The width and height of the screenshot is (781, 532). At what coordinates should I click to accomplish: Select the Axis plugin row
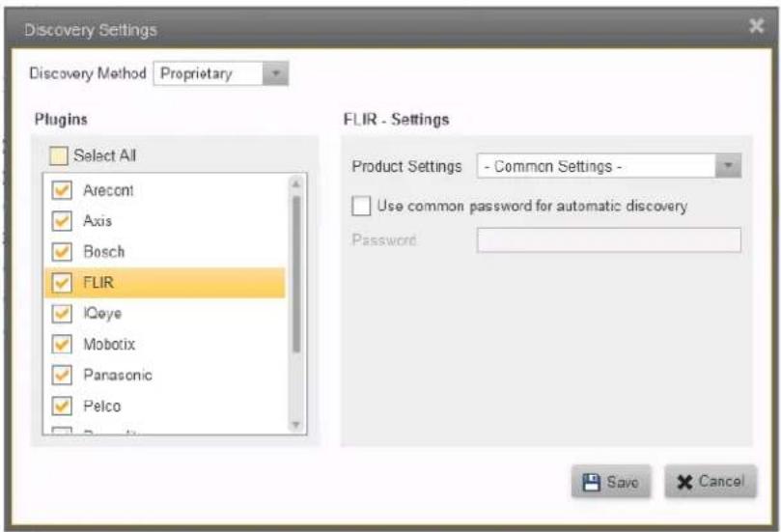point(165,221)
